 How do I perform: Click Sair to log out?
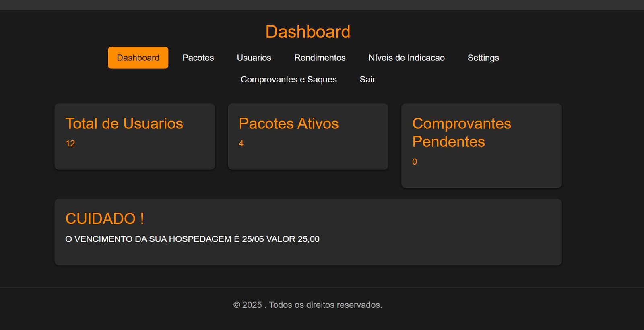367,80
